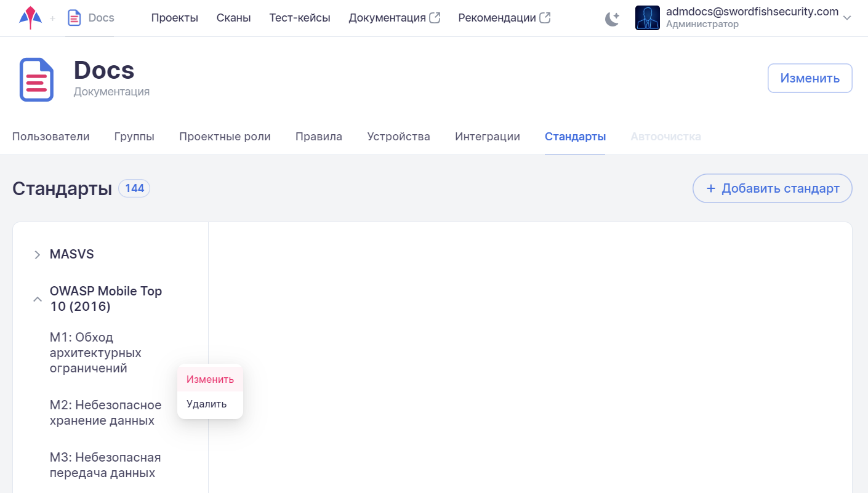Image resolution: width=868 pixels, height=493 pixels.
Task: Open the account dropdown chevron
Action: [847, 18]
